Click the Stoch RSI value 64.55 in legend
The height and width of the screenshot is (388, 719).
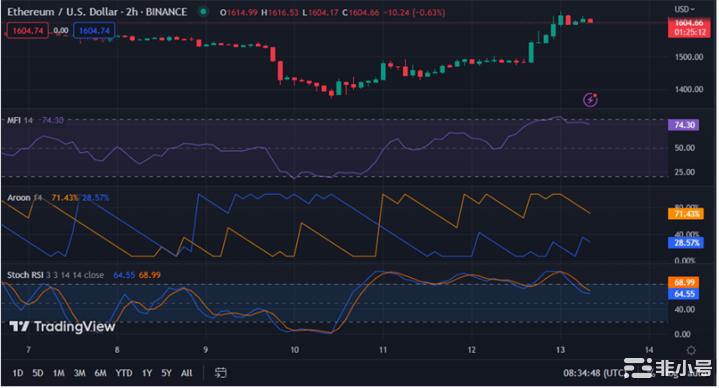tap(124, 275)
